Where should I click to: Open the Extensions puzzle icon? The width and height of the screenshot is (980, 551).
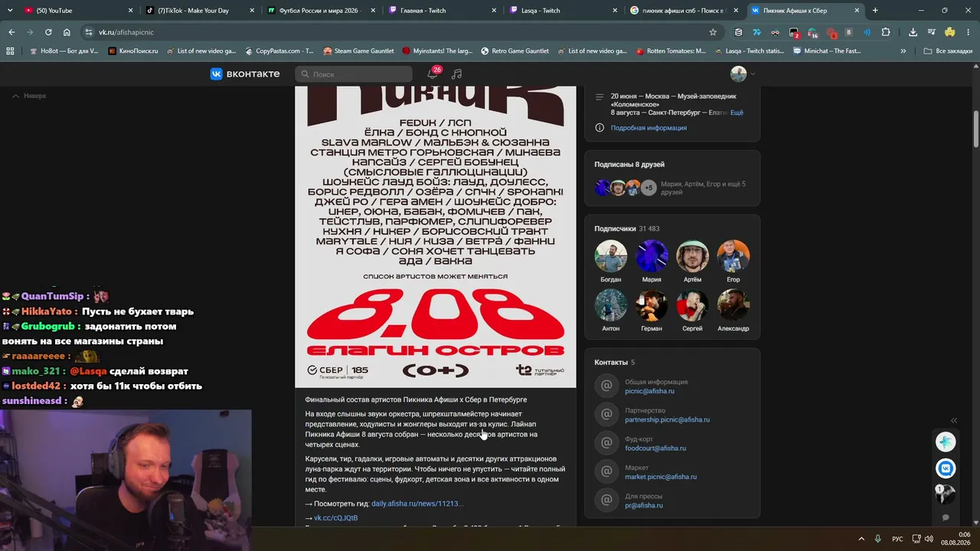[886, 32]
